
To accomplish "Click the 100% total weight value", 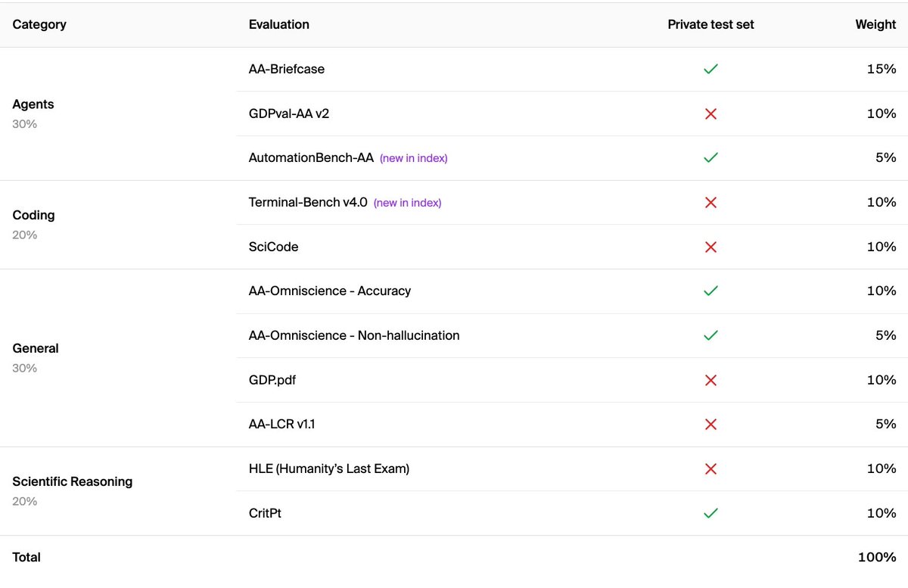I will (x=877, y=557).
